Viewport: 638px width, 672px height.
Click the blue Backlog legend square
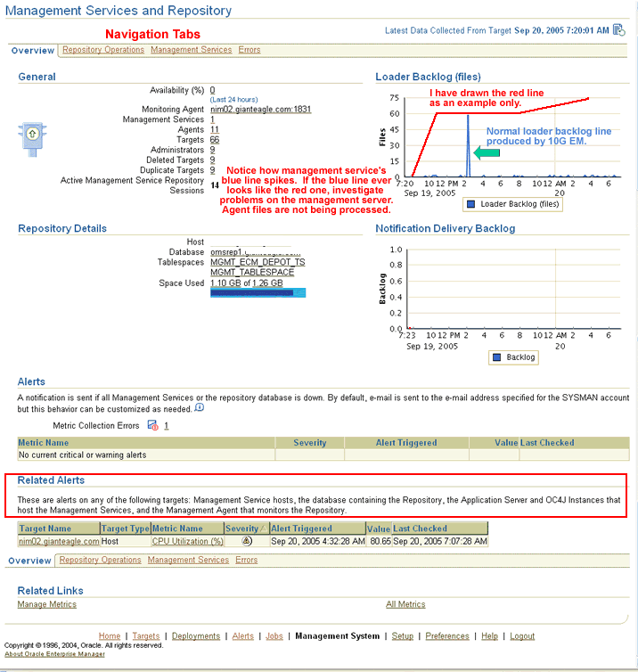[x=497, y=356]
